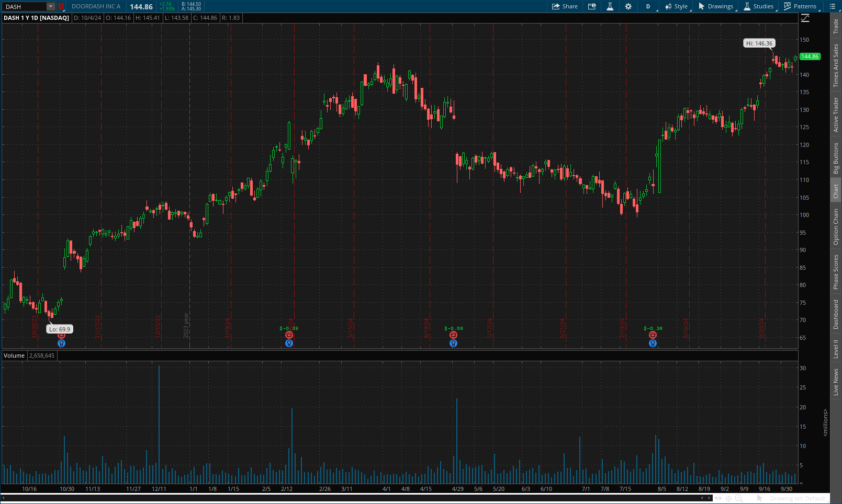Click the -0.38 earnings estimate label

(x=653, y=328)
